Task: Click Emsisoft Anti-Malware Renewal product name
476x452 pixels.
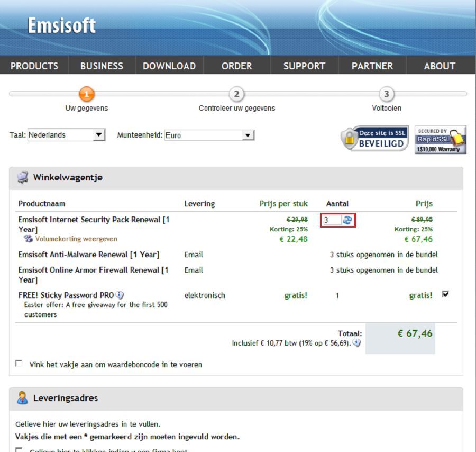Action: click(x=89, y=255)
